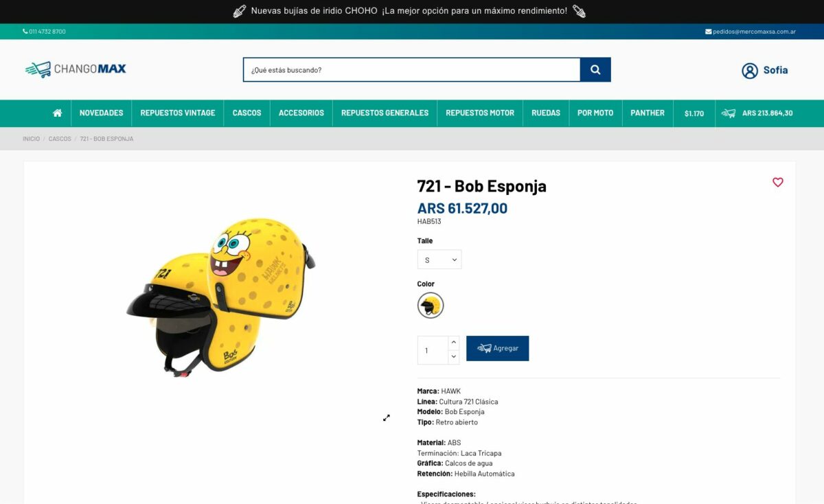Add product to favorites with heart icon

(777, 182)
